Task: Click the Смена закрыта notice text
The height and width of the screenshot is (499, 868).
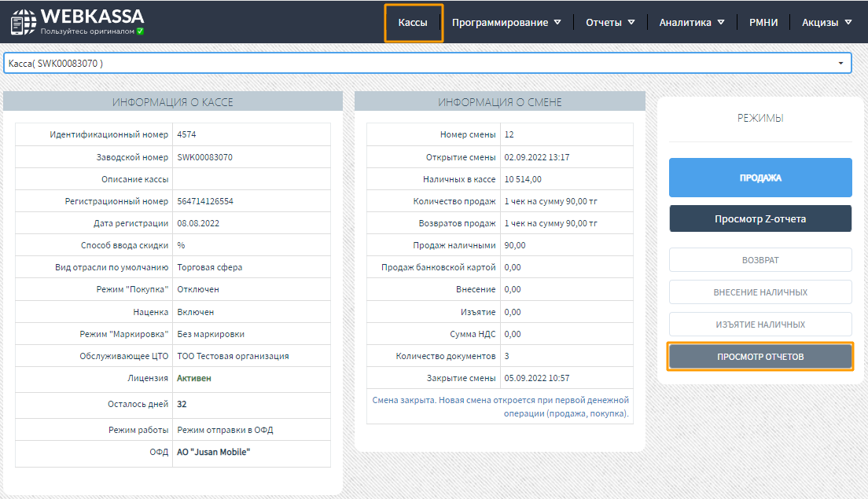Action: click(x=500, y=406)
